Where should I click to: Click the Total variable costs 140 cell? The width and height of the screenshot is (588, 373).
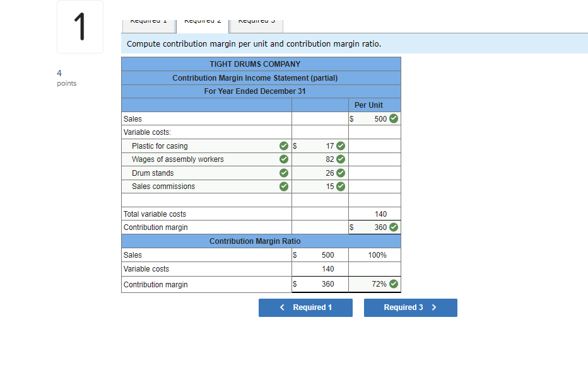375,214
